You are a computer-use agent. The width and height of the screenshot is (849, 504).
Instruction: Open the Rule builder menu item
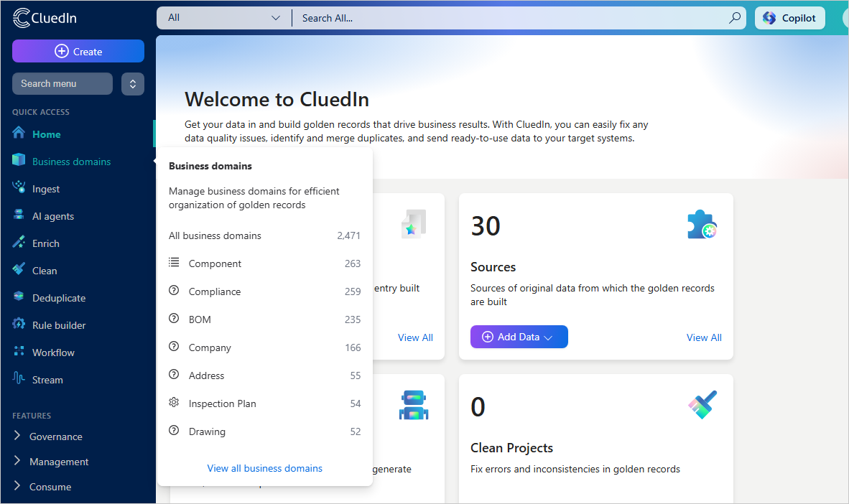click(58, 325)
